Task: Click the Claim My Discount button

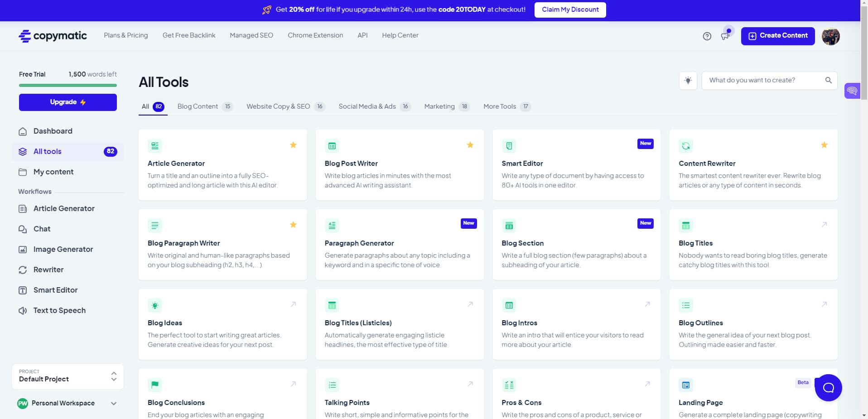Action: click(x=570, y=10)
